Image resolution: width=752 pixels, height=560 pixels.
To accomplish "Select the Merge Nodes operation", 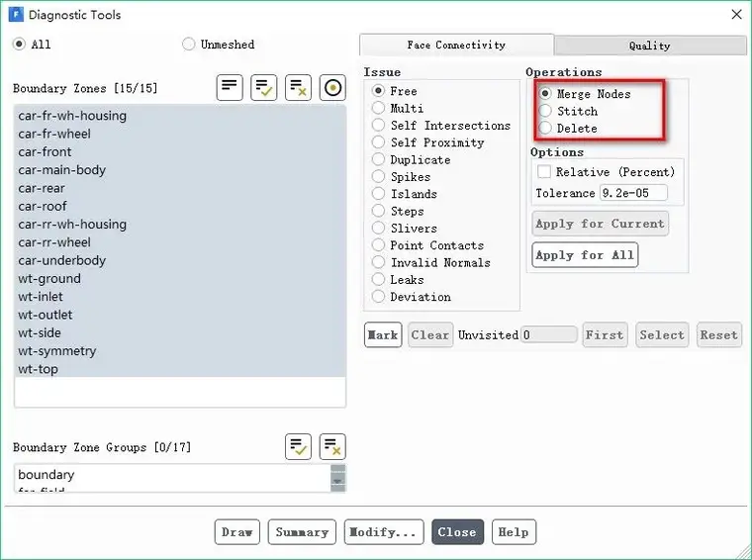I will [545, 93].
